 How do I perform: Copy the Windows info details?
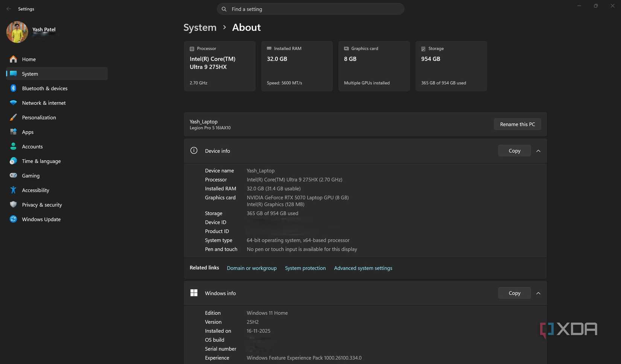point(514,293)
